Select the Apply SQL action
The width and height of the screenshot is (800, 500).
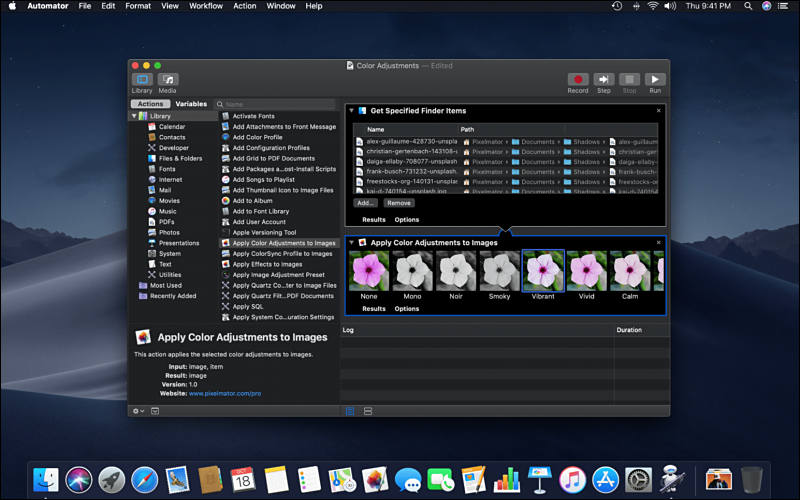247,307
